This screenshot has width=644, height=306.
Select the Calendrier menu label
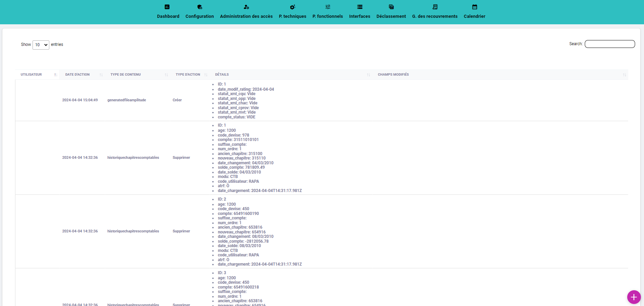475,16
